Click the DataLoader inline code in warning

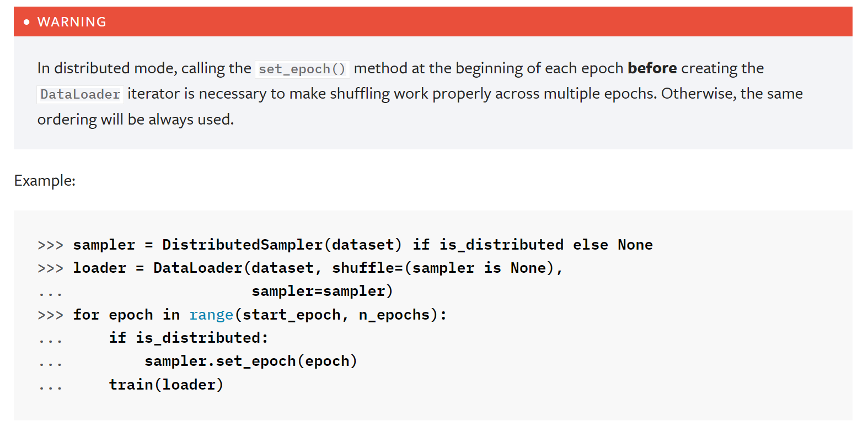point(81,94)
